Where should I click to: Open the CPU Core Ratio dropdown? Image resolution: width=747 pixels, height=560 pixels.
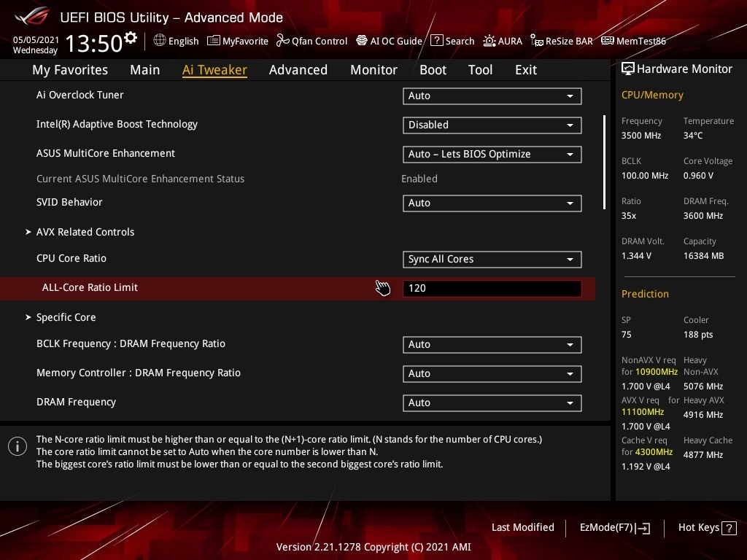click(x=492, y=259)
